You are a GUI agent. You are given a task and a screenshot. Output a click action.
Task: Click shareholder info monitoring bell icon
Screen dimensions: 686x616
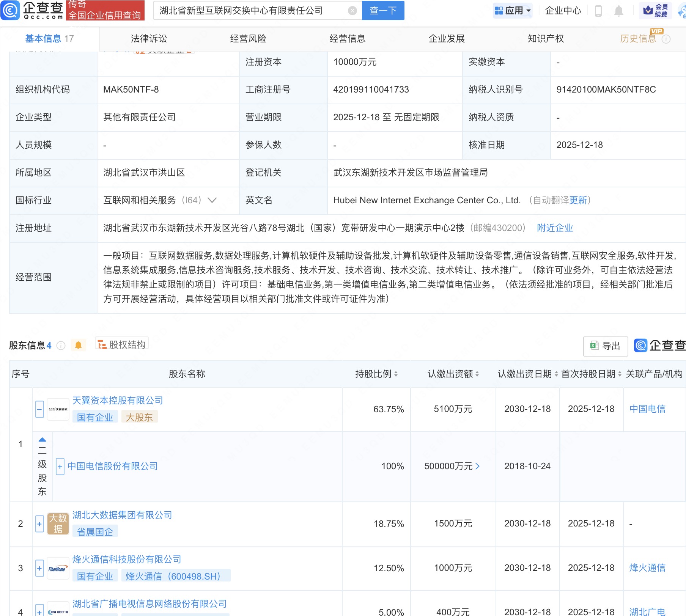(x=79, y=345)
